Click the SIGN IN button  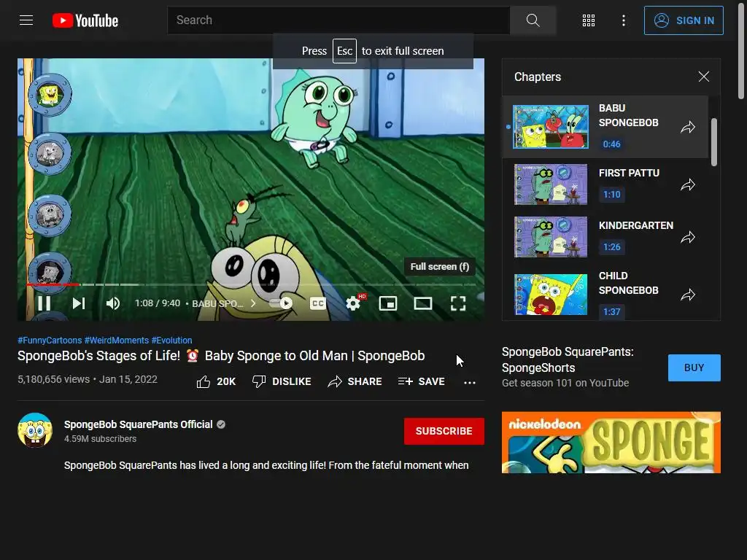coord(684,20)
